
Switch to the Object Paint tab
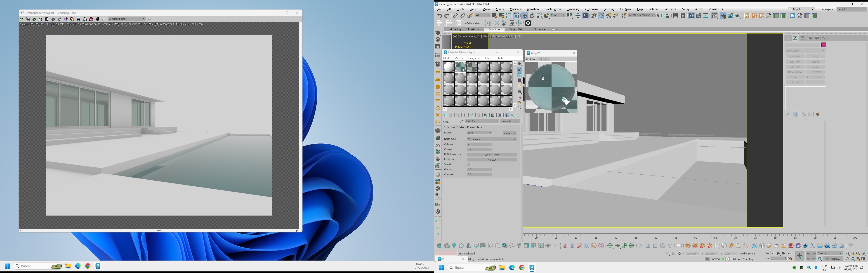[517, 29]
